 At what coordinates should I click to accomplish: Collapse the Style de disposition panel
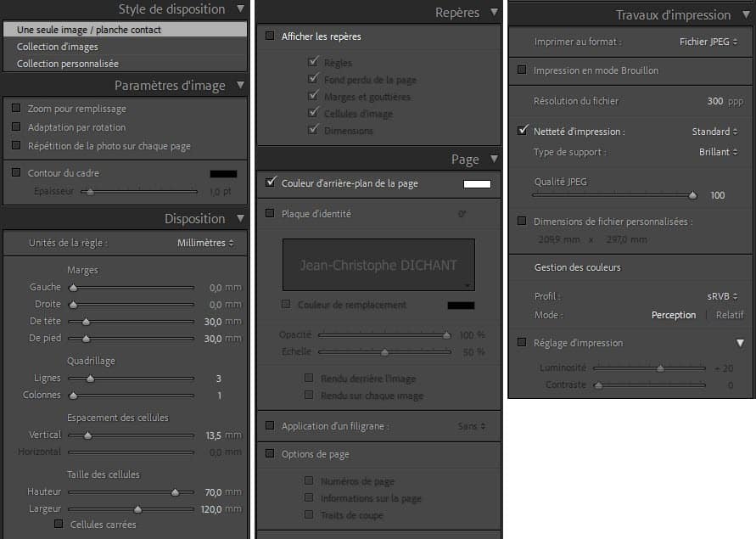point(240,10)
